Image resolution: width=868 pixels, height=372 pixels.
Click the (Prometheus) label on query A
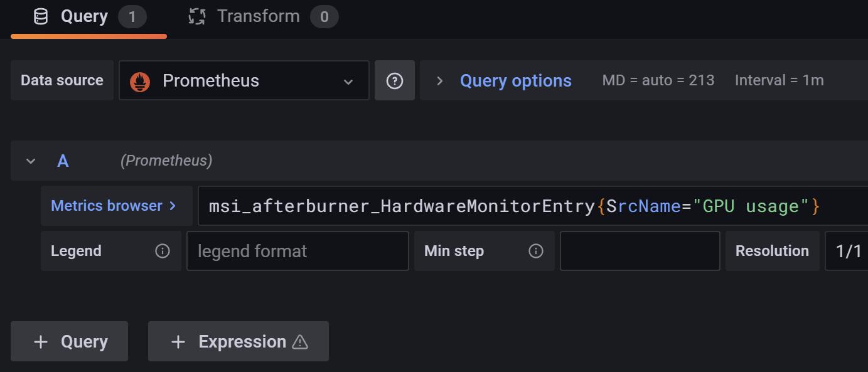(x=166, y=161)
